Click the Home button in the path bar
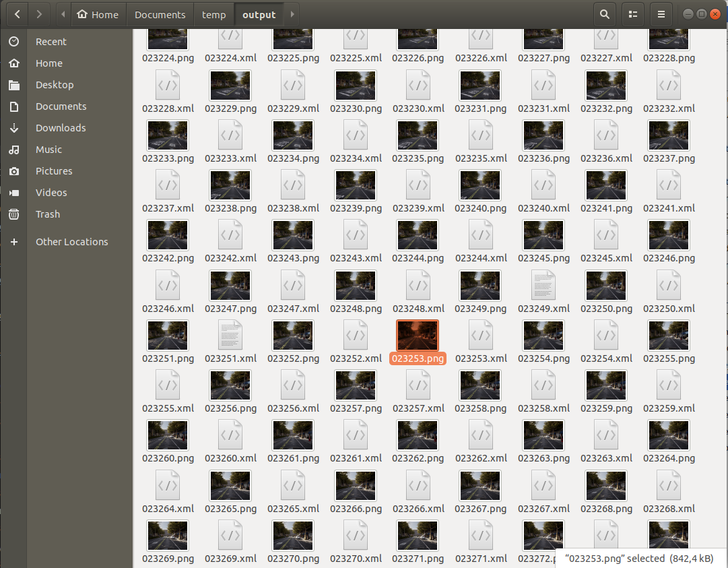Image resolution: width=728 pixels, height=568 pixels. click(x=98, y=13)
